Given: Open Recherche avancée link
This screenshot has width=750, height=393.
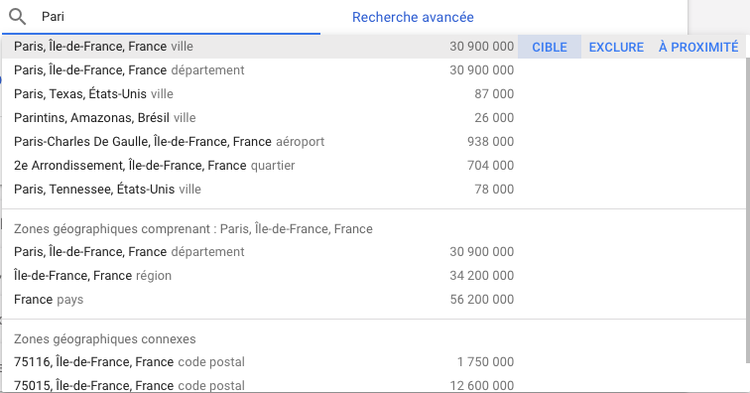Looking at the screenshot, I should click(x=413, y=17).
